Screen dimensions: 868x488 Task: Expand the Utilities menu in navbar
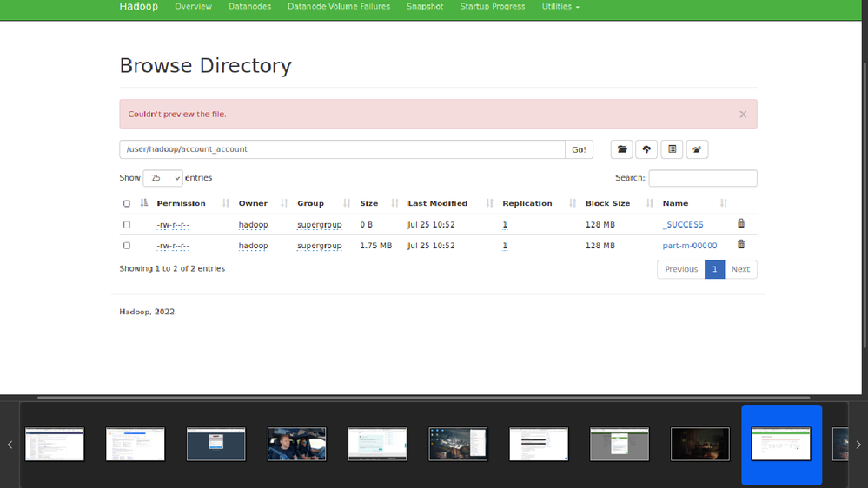click(x=560, y=6)
